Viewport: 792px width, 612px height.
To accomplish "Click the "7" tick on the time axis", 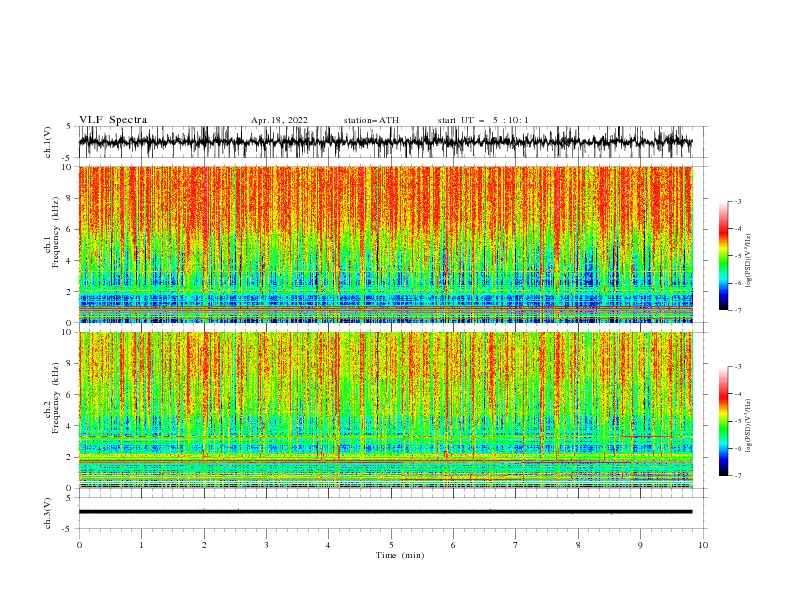I will (x=516, y=545).
